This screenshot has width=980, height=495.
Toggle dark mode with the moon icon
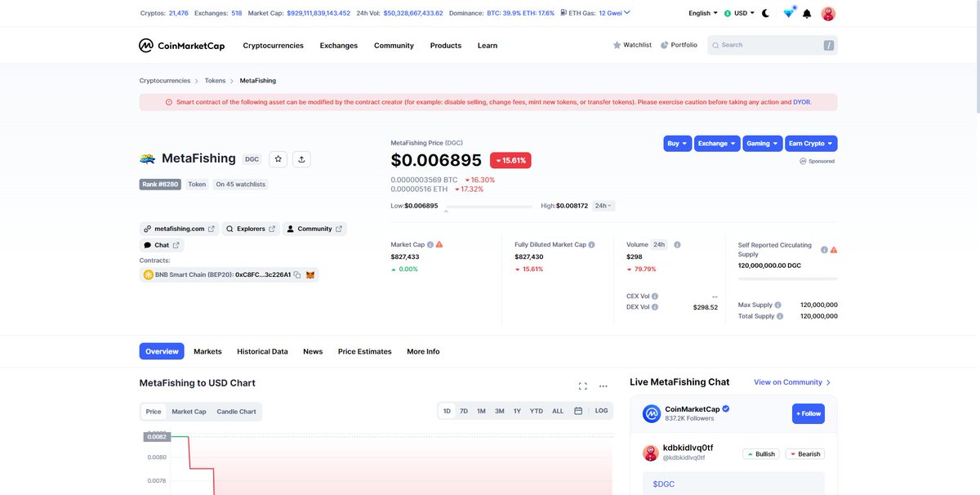(765, 13)
